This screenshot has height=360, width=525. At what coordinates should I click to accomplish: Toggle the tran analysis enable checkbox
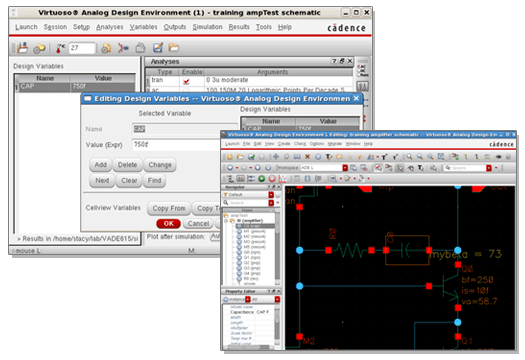pyautogui.click(x=186, y=81)
